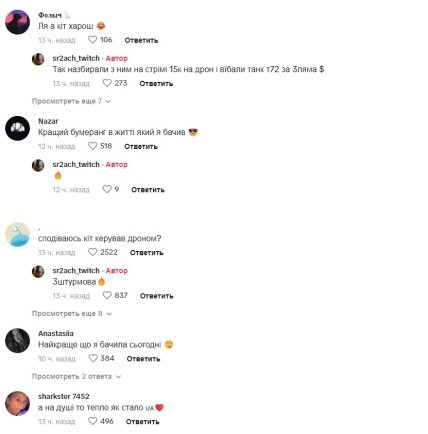
Task: Expand "Просмотреть 2 ответа" under Anastasiia
Action: coord(76,377)
